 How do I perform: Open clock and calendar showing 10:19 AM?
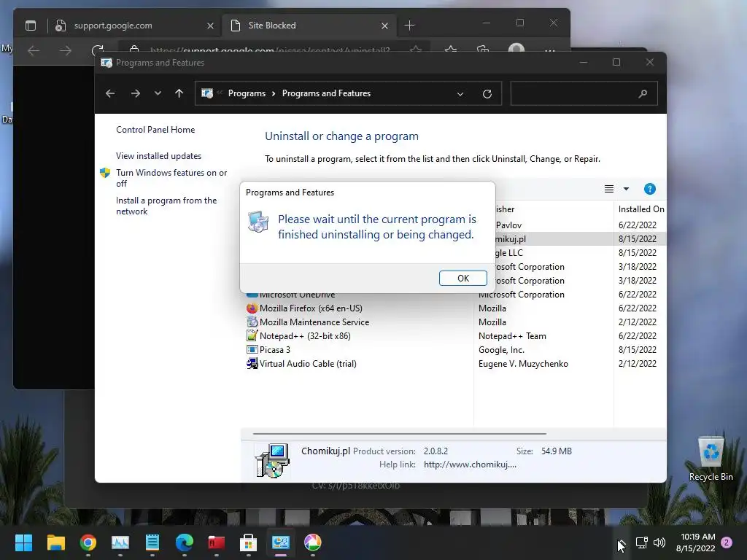[695, 542]
